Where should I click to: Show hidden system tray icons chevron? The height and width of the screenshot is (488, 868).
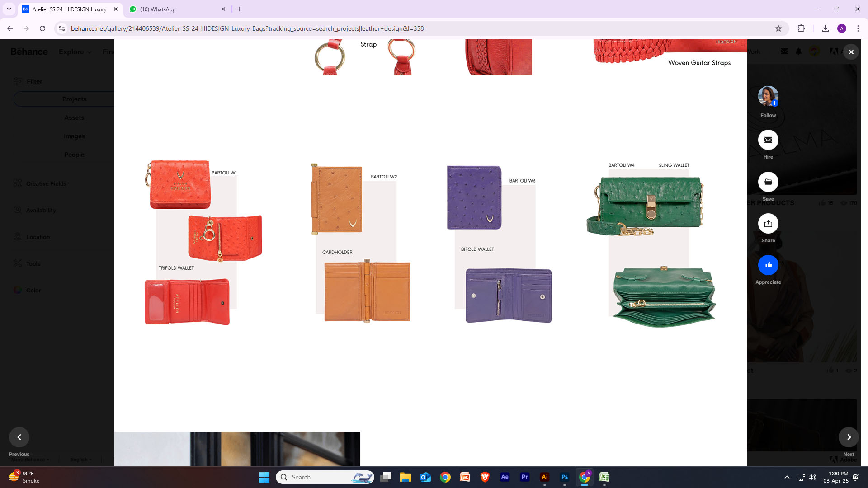point(787,477)
